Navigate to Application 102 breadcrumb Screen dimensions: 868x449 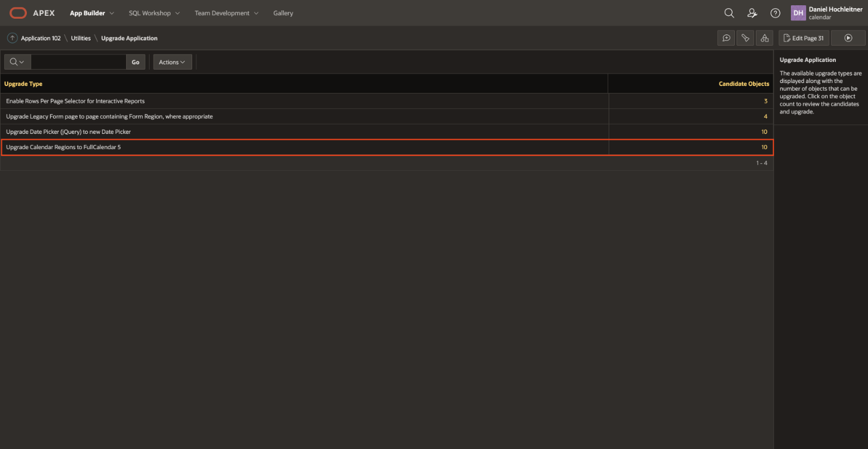click(41, 38)
